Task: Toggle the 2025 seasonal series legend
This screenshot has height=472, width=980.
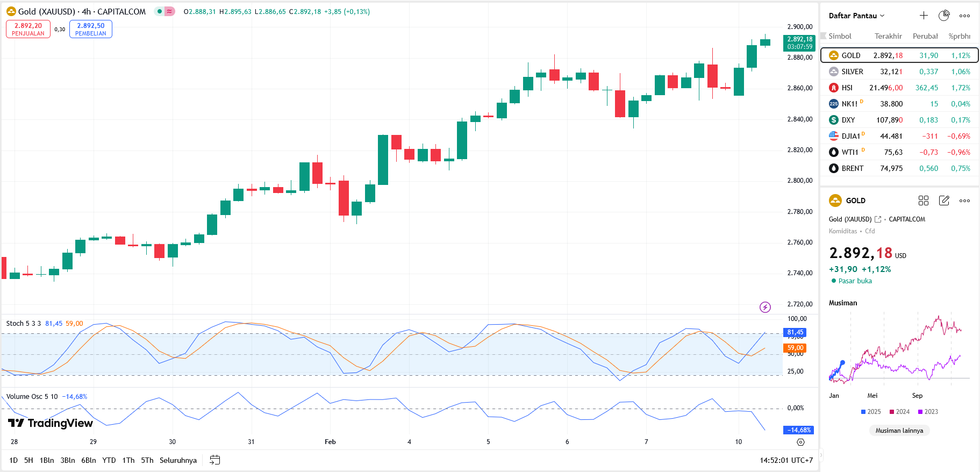Action: tap(871, 412)
